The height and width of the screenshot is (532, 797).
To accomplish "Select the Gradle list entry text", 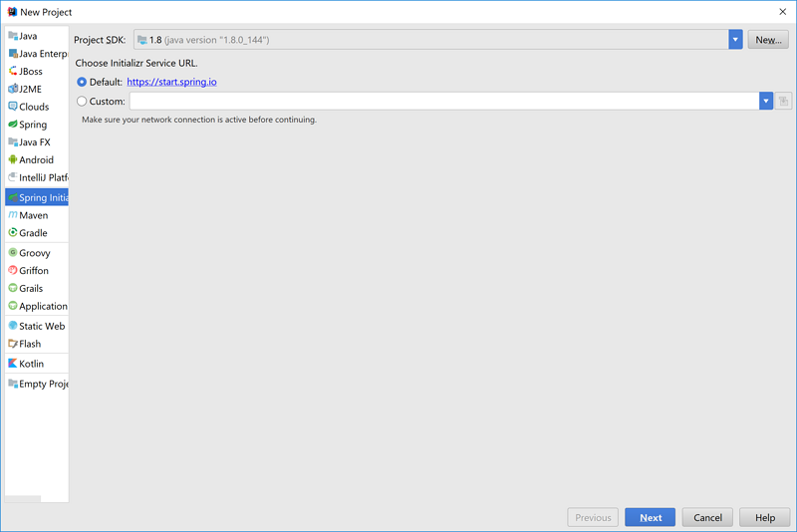I will click(x=33, y=233).
